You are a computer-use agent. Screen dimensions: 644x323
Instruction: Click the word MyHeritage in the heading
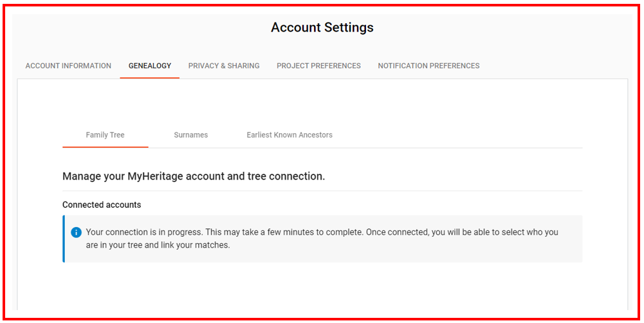(158, 176)
